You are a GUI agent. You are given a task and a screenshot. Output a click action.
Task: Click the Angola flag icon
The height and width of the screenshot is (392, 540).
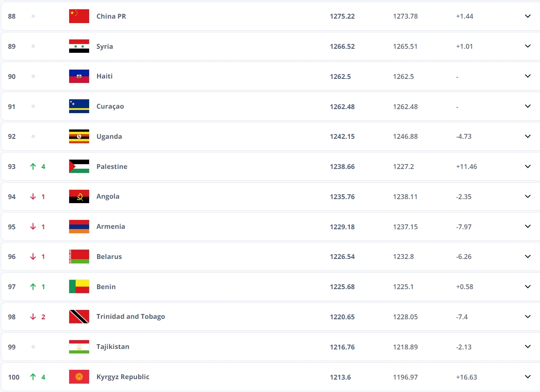coord(79,196)
